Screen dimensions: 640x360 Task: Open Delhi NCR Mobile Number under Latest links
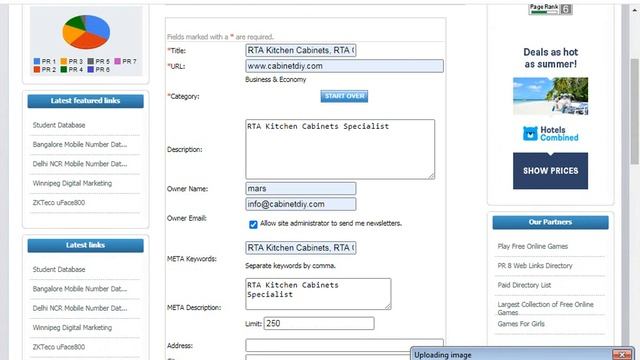(x=80, y=308)
